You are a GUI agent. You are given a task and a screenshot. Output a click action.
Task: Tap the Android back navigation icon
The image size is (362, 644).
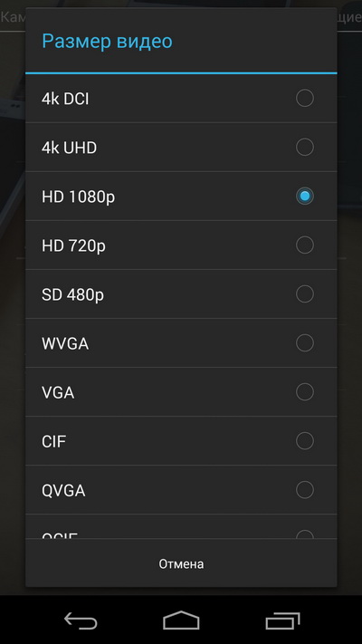coord(81,620)
